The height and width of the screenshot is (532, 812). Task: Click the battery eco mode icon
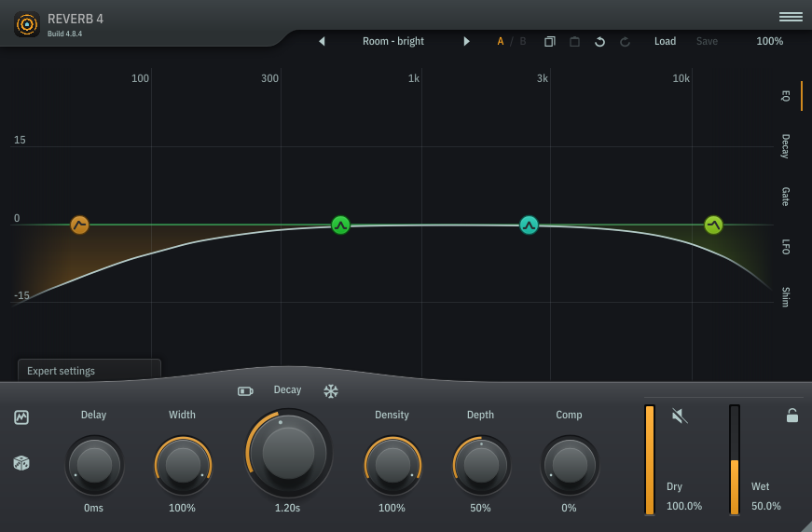pyautogui.click(x=245, y=391)
